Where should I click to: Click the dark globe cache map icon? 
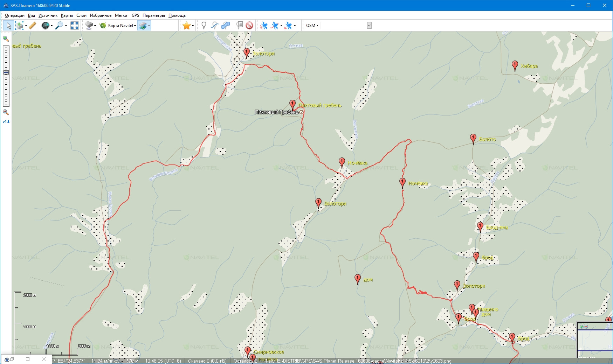tap(45, 26)
